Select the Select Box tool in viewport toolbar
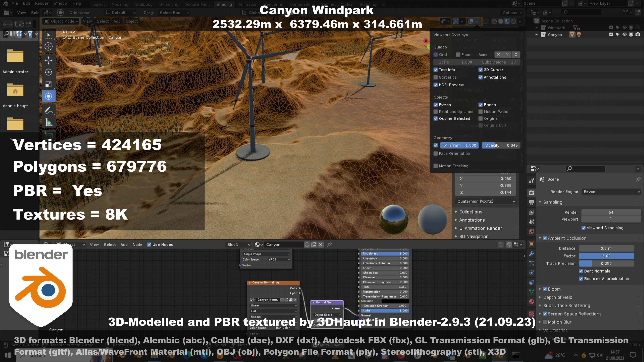The width and height of the screenshot is (644, 362). point(48,35)
